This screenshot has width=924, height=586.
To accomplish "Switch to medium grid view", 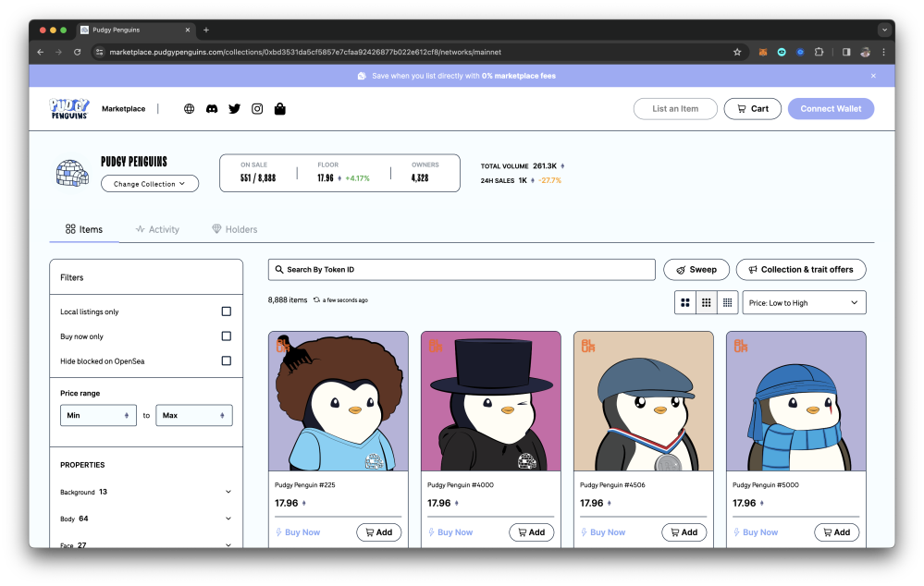I will click(x=706, y=303).
